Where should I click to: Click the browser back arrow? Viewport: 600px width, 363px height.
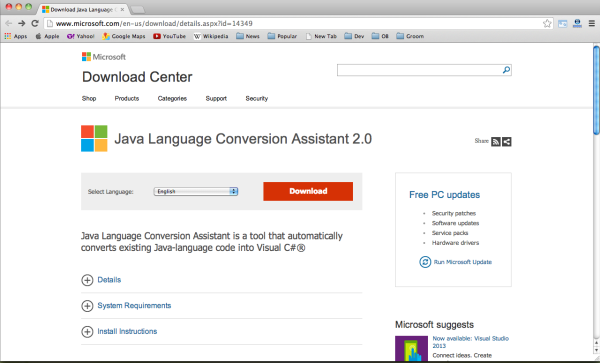[8, 23]
